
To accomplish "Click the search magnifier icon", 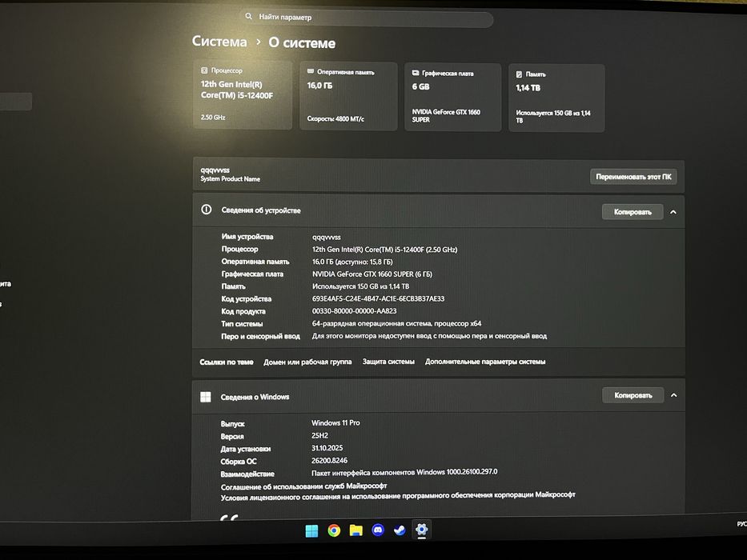I will (x=248, y=16).
